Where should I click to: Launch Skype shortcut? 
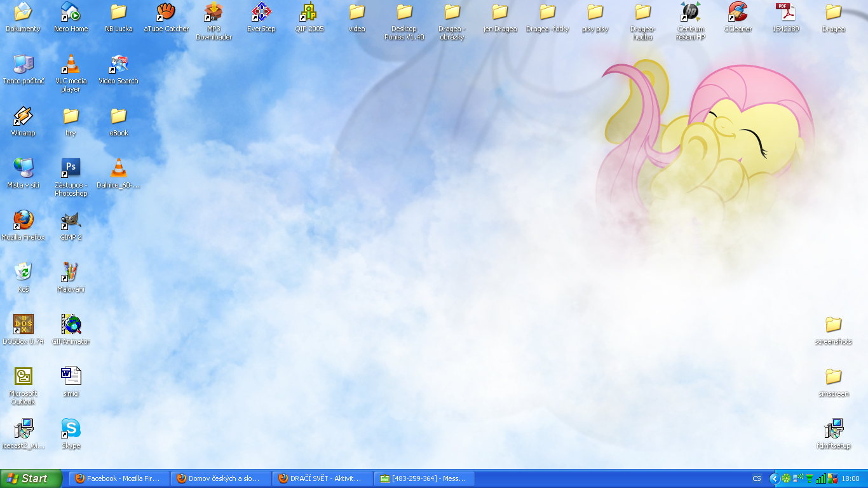pyautogui.click(x=71, y=434)
